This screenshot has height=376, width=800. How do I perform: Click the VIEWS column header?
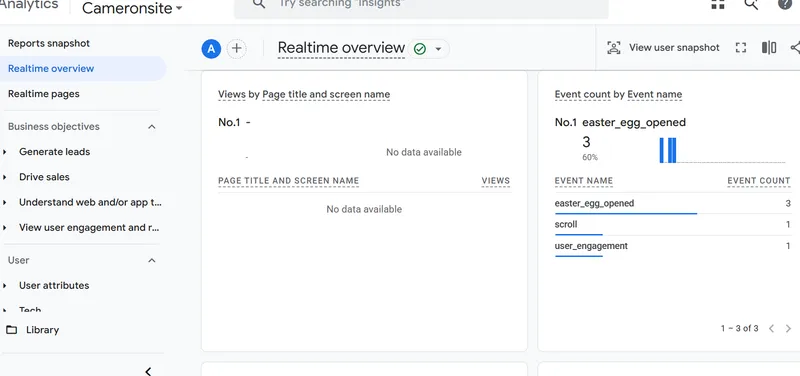(495, 181)
